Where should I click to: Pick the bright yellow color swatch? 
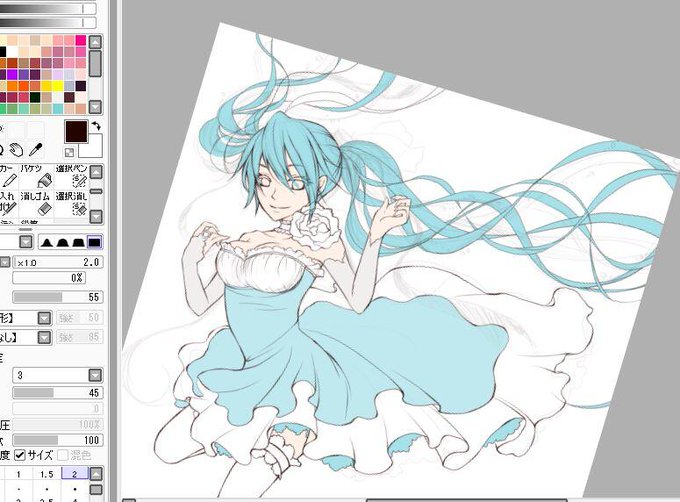58,86
